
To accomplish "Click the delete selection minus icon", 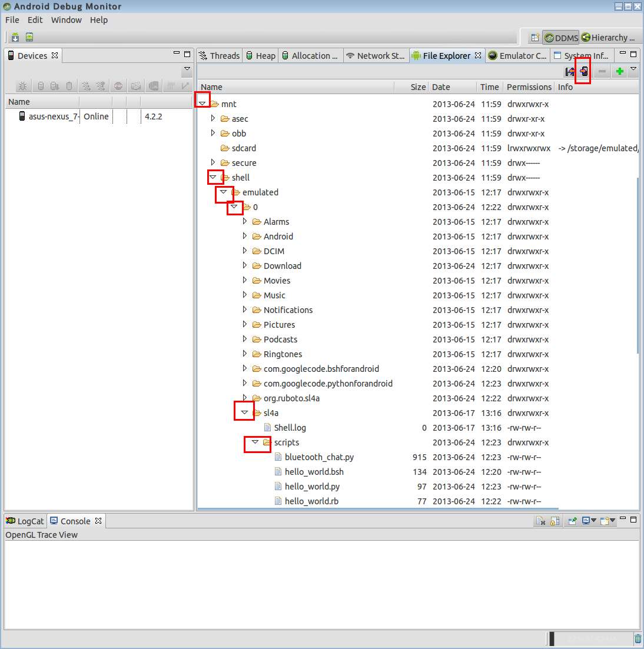I will pyautogui.click(x=602, y=72).
